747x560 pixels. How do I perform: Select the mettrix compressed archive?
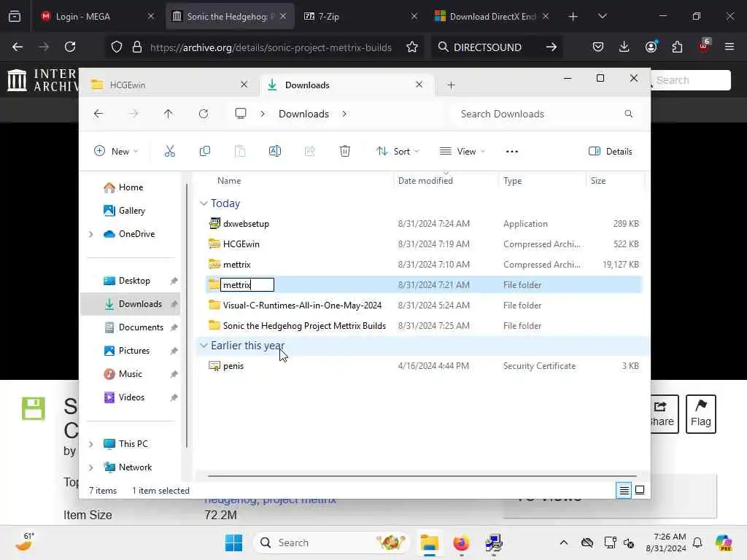[x=424, y=264]
